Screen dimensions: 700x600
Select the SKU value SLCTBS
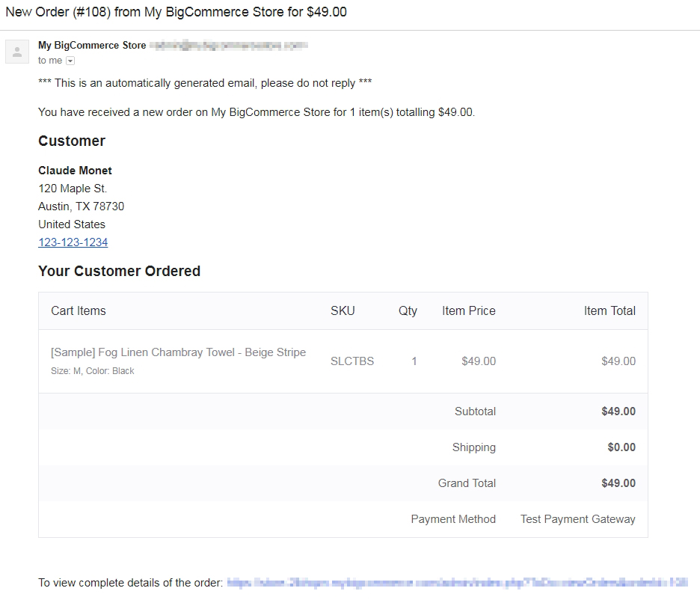point(351,361)
